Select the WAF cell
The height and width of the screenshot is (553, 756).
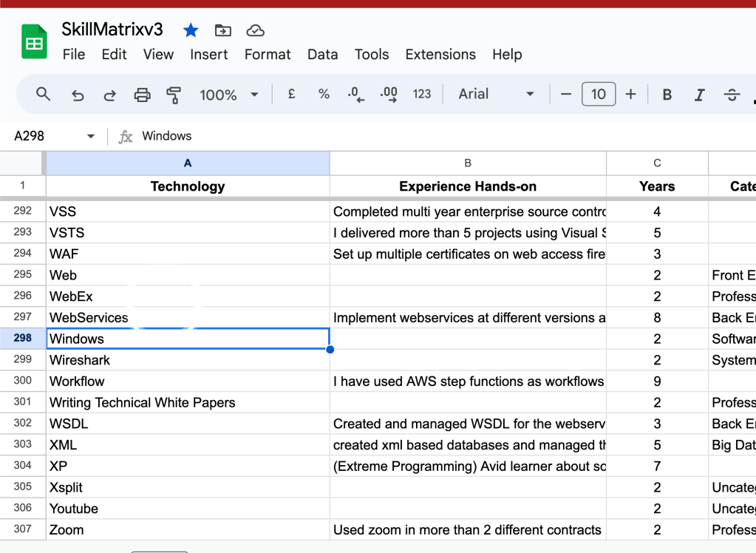point(188,254)
